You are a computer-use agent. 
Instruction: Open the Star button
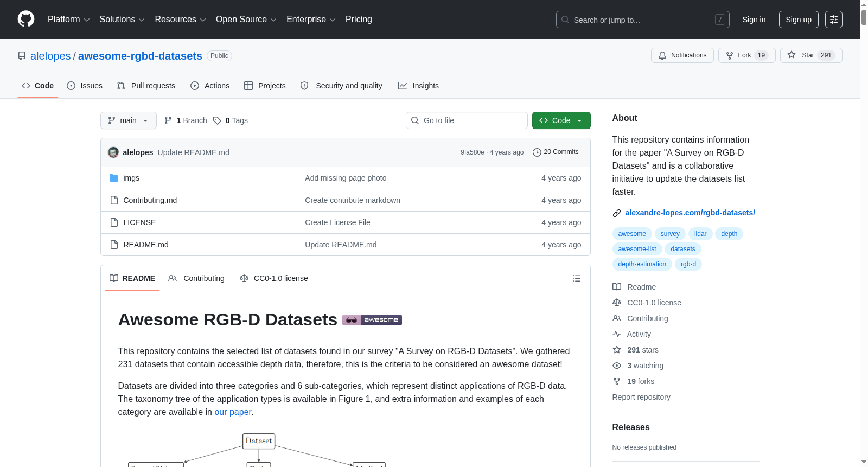811,55
